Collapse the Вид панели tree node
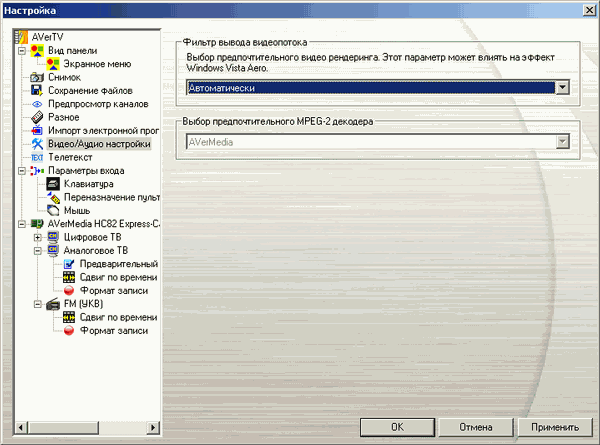 pos(21,50)
